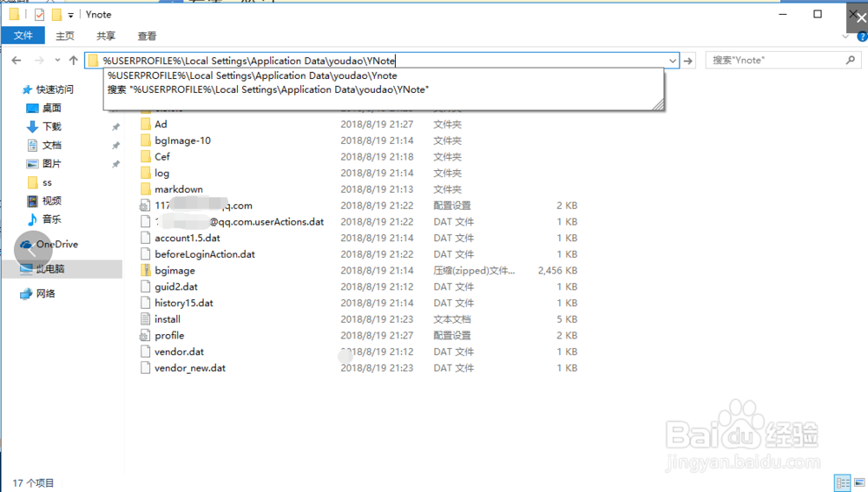Image resolution: width=868 pixels, height=492 pixels.
Task: Open 文档 in the sidebar
Action: (x=43, y=145)
